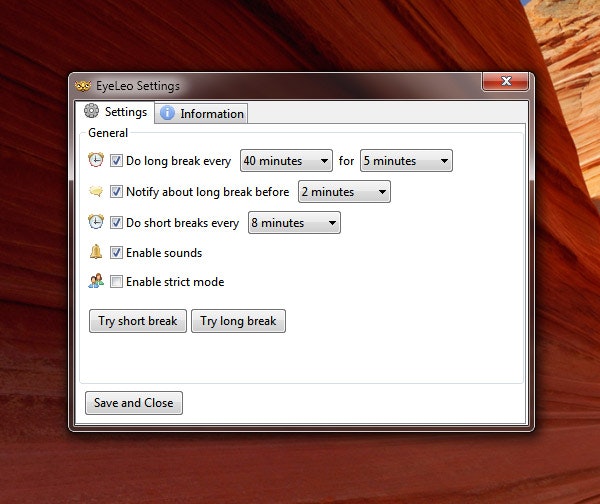Switch to the Information tab
600x504 pixels.
201,113
